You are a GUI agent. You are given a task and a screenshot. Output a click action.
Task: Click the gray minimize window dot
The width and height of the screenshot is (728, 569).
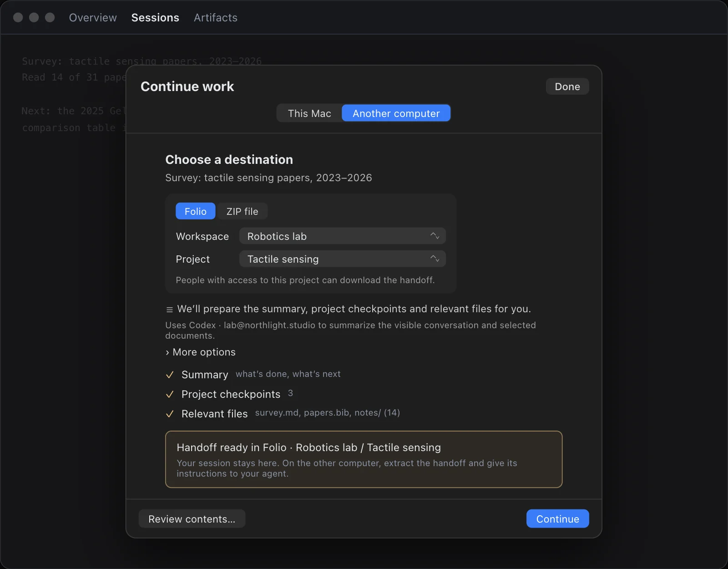34,17
